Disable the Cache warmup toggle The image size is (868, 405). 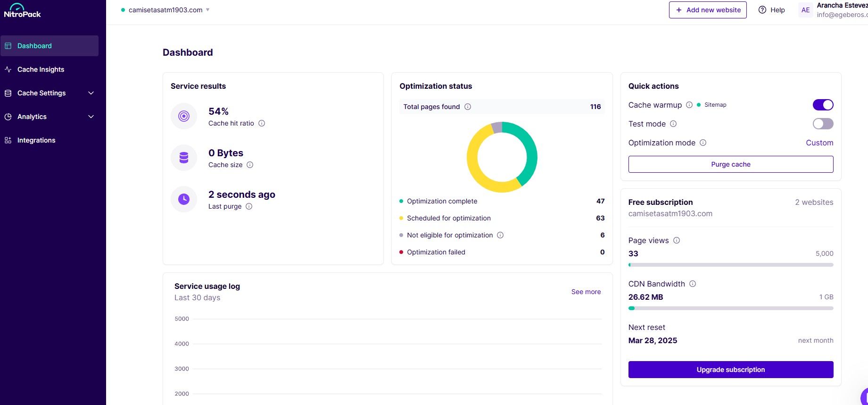[823, 105]
